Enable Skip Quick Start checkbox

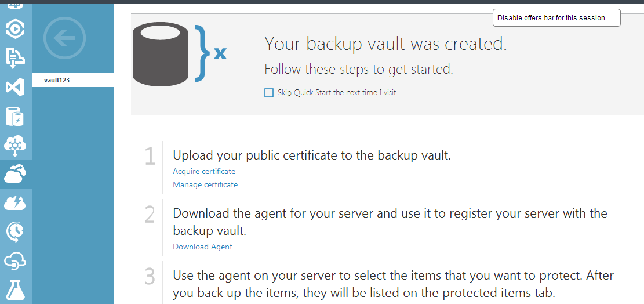pos(268,93)
